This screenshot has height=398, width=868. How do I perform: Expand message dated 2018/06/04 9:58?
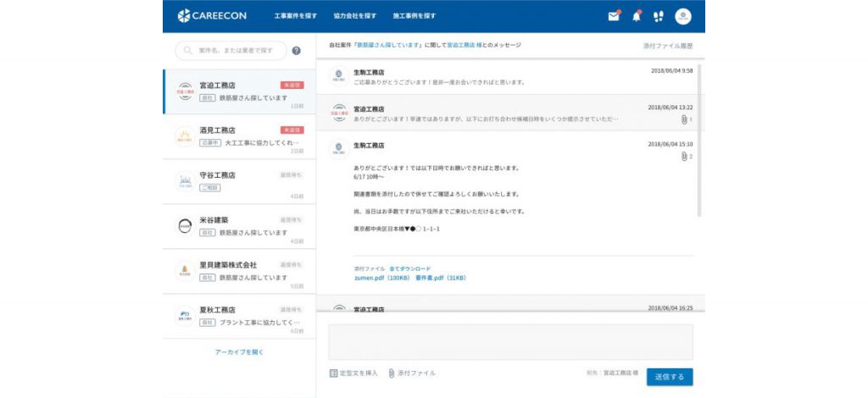[x=510, y=76]
